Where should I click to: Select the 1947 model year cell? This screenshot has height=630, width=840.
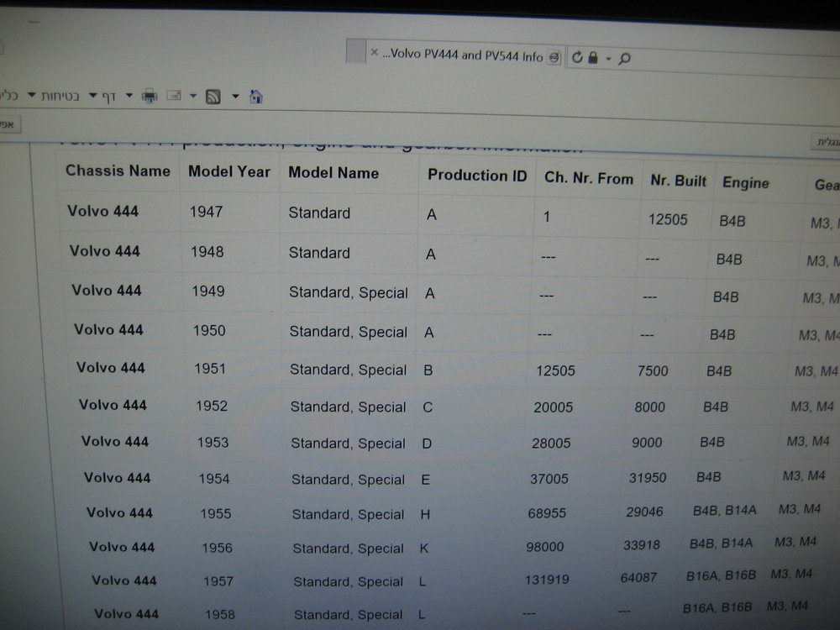click(x=207, y=212)
